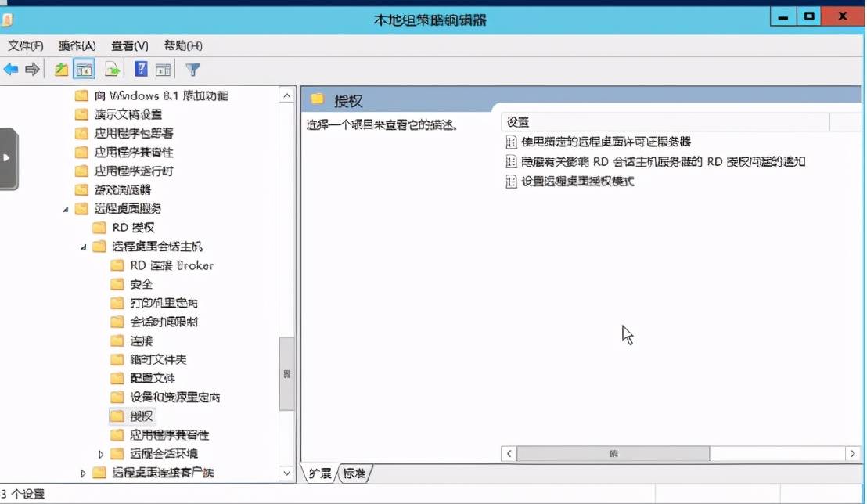Select the 安全 folder
Viewport: 867px width, 504px height.
[x=131, y=284]
